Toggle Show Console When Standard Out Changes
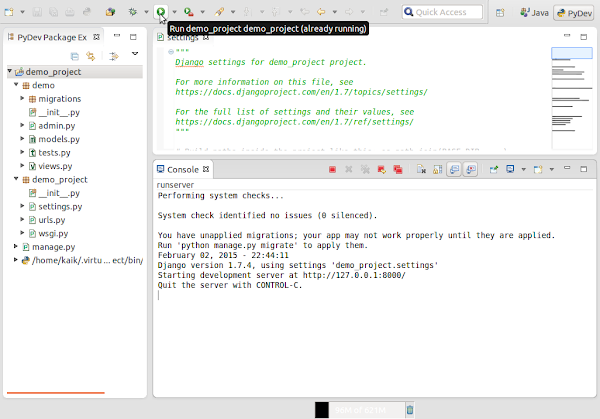The height and width of the screenshot is (419, 600). (x=454, y=170)
